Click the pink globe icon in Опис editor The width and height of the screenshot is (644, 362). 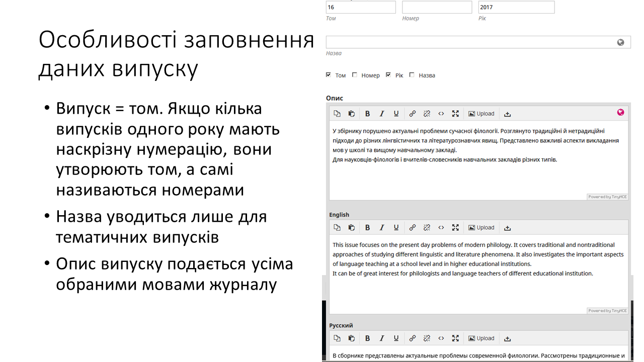620,112
